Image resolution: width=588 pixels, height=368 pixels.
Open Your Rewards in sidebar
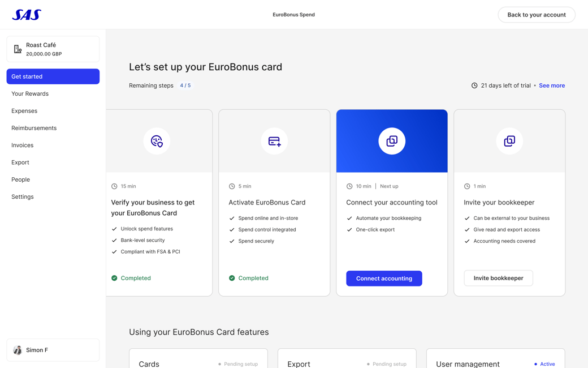coord(30,94)
